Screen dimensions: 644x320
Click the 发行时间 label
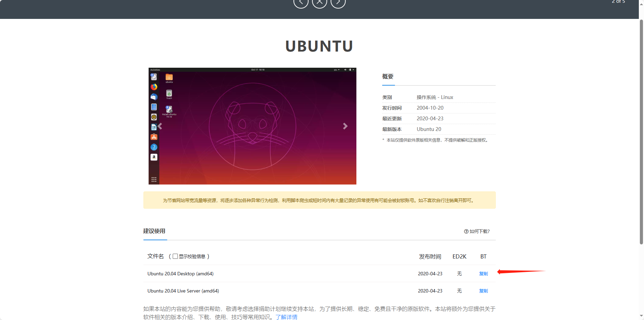(392, 108)
